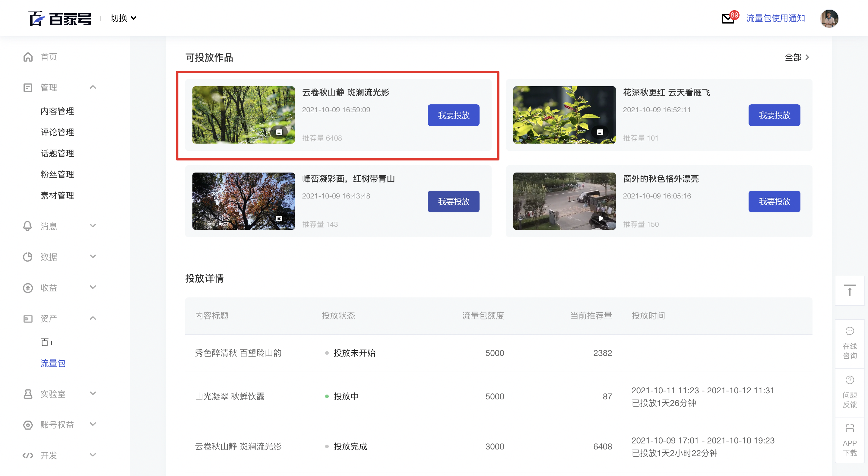Click 推荐量 6408 label
The height and width of the screenshot is (476, 868).
click(x=322, y=138)
